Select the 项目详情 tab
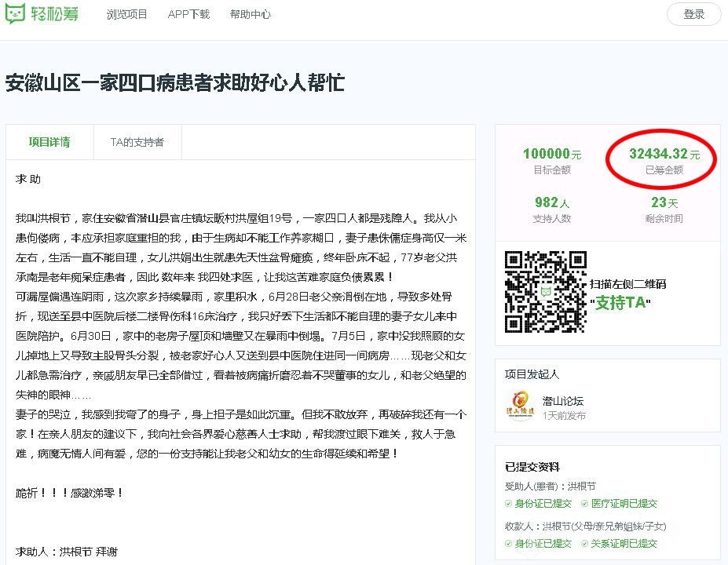Screen dimensions: 728x565 point(49,142)
